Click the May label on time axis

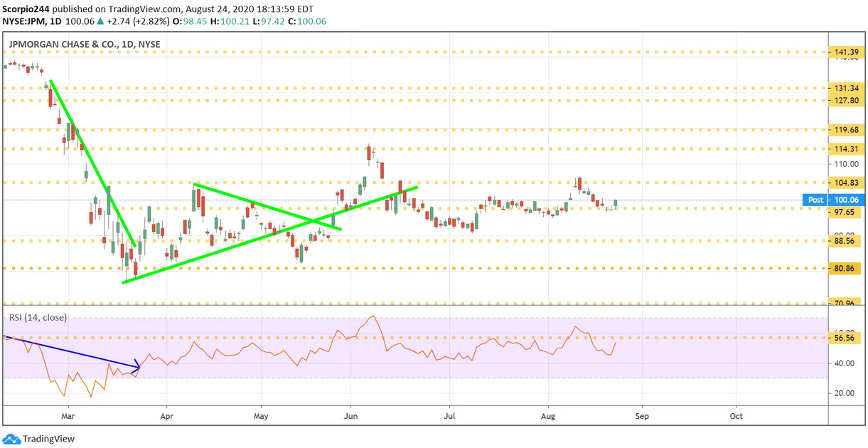click(x=261, y=415)
